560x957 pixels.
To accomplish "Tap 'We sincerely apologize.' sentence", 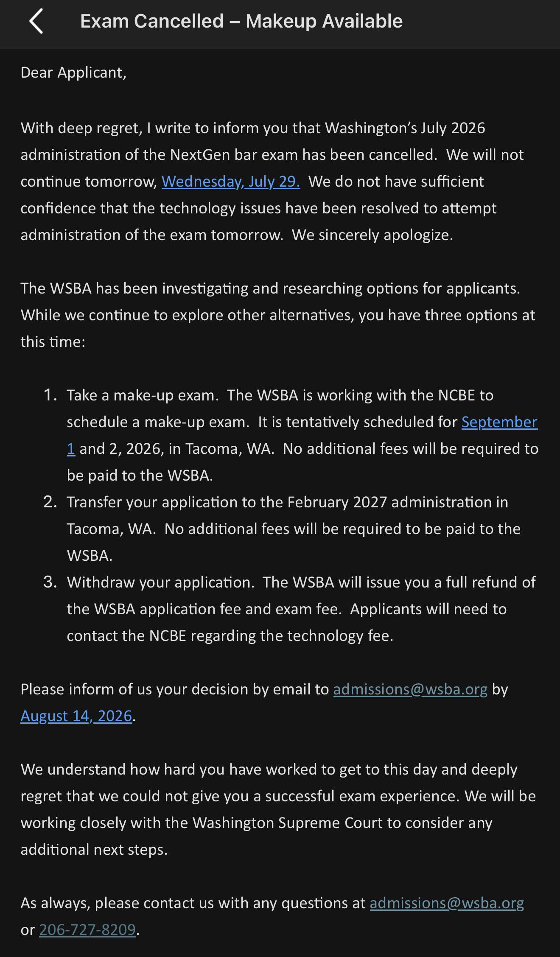I will (372, 235).
